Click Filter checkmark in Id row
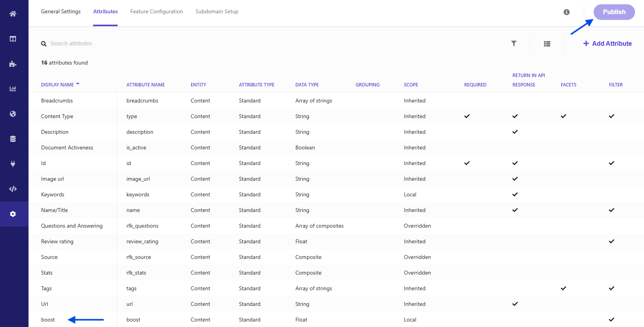644x327 pixels. pyautogui.click(x=612, y=163)
